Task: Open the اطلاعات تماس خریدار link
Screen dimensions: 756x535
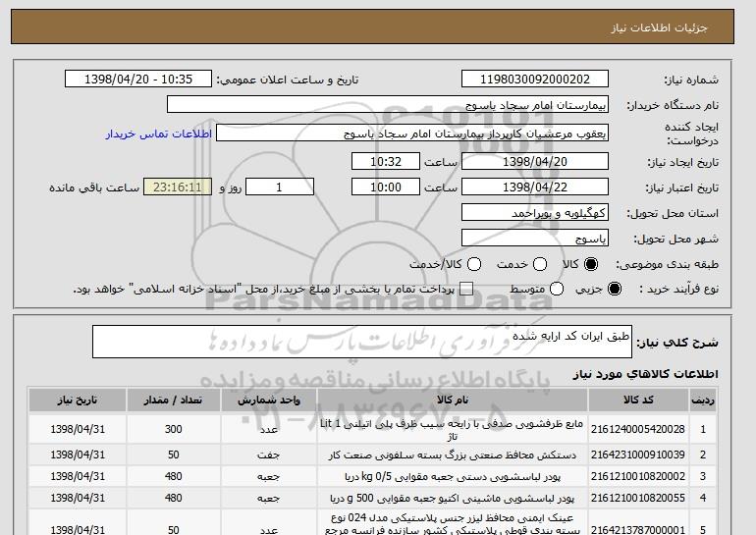Action: pos(159,134)
